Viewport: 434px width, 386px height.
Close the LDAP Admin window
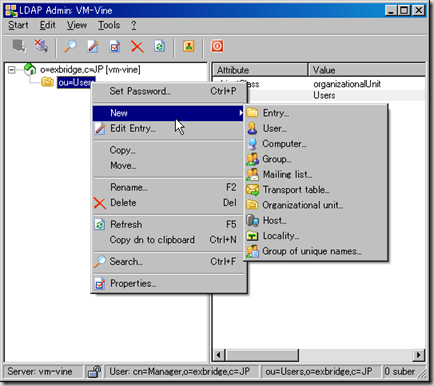pyautogui.click(x=419, y=10)
